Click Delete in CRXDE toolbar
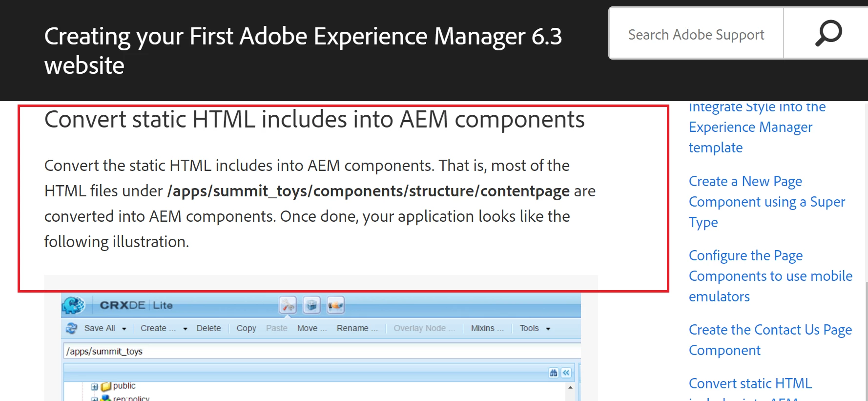This screenshot has width=868, height=401. coord(208,328)
